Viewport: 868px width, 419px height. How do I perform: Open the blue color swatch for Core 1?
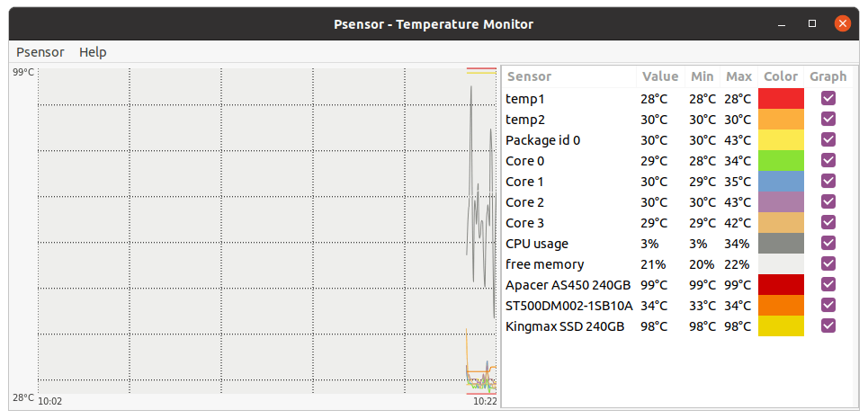781,181
